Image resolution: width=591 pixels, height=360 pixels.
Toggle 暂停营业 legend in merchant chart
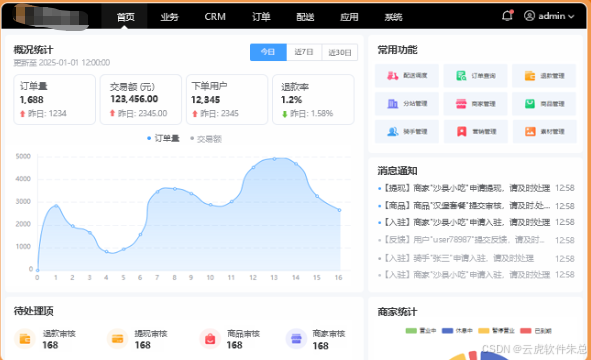(496, 331)
